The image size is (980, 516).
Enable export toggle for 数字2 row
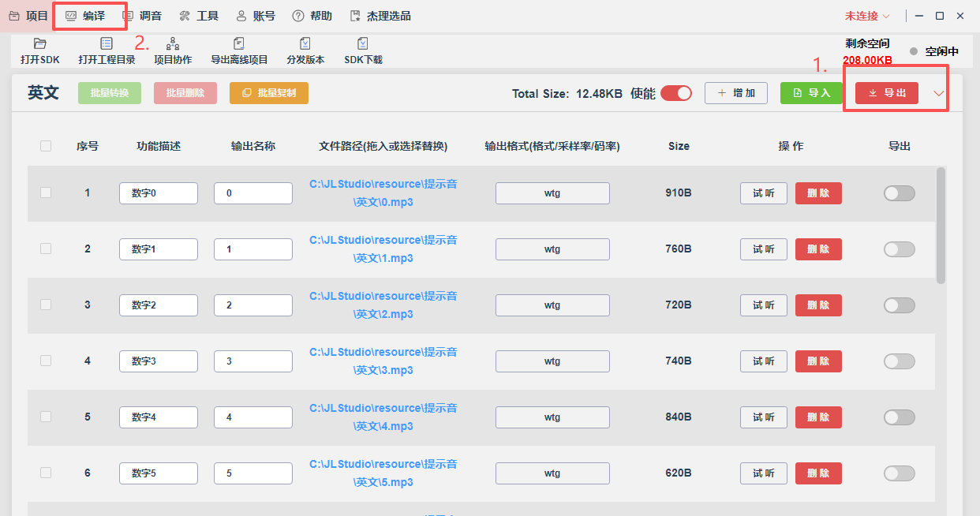pos(900,305)
